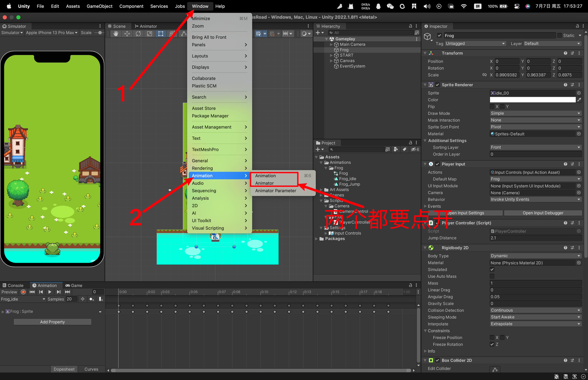The image size is (588, 380).
Task: Click the Add Event icon in Animation
Action: pos(101,299)
